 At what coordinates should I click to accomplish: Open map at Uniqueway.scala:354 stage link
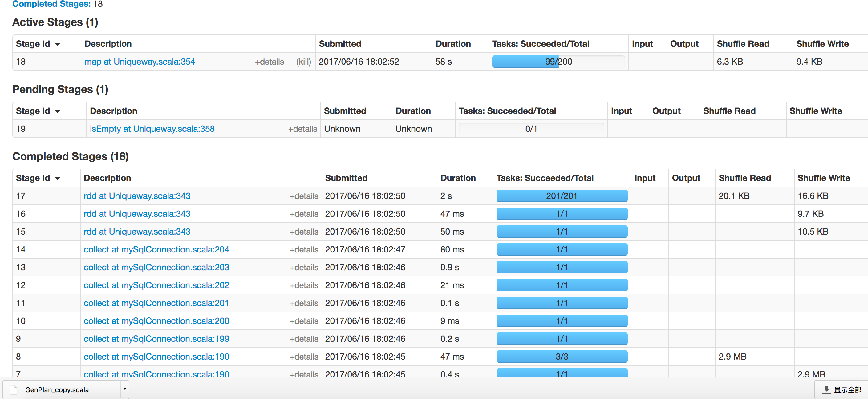click(x=140, y=62)
